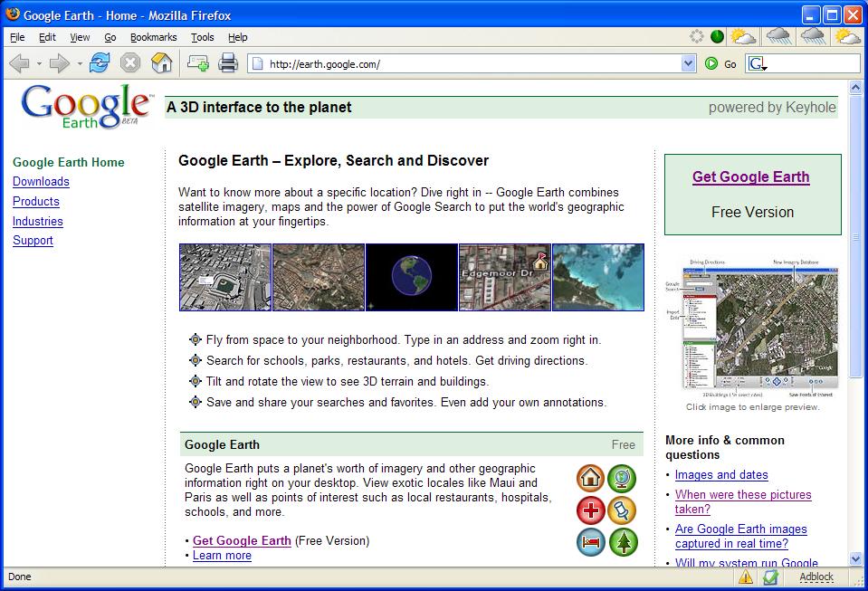Print the page using the printer icon
This screenshot has width=868, height=591.
227,63
